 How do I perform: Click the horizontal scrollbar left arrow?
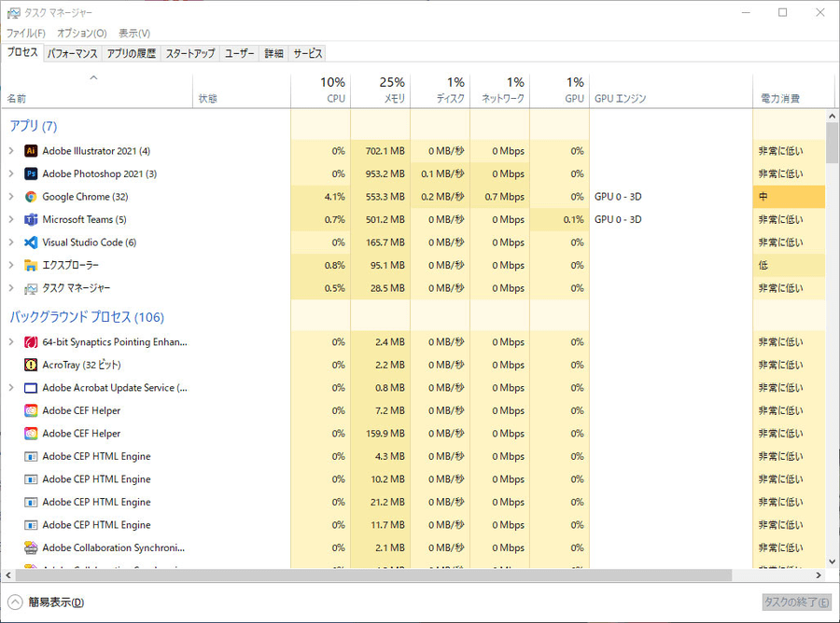(x=8, y=575)
